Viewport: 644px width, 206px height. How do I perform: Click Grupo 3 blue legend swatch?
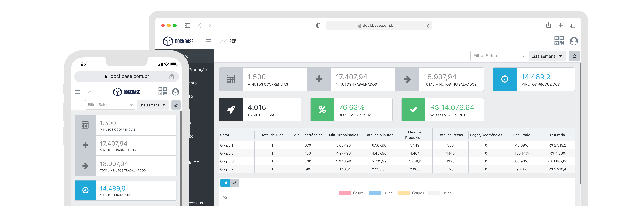[375, 193]
